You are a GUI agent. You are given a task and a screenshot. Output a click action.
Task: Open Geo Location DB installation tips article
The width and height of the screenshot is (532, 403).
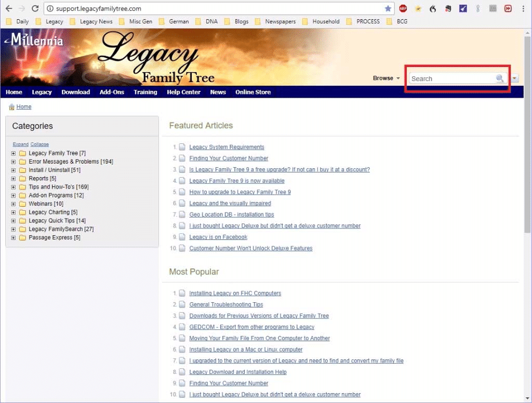231,214
